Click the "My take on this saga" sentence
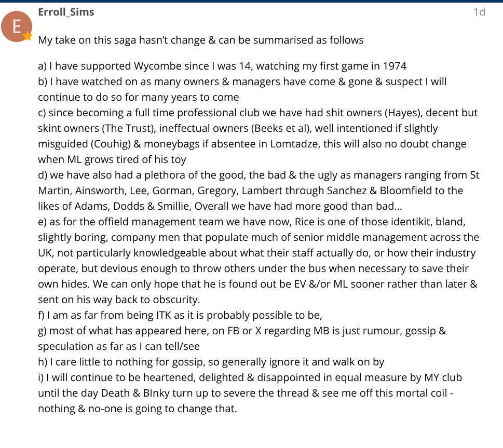This screenshot has width=503, height=448. click(200, 40)
